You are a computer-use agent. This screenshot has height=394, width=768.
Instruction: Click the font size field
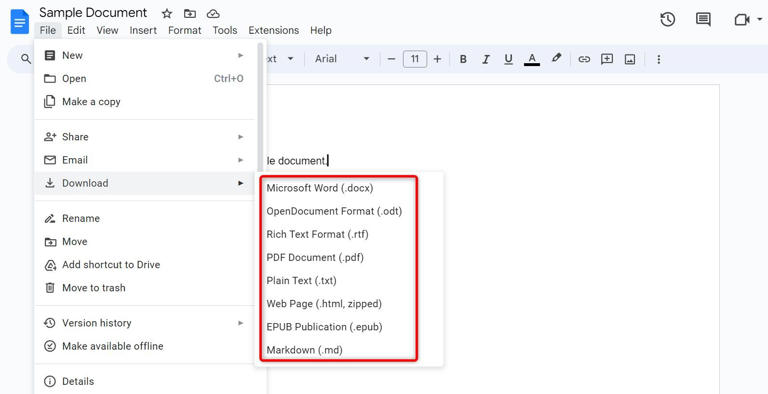coord(415,59)
